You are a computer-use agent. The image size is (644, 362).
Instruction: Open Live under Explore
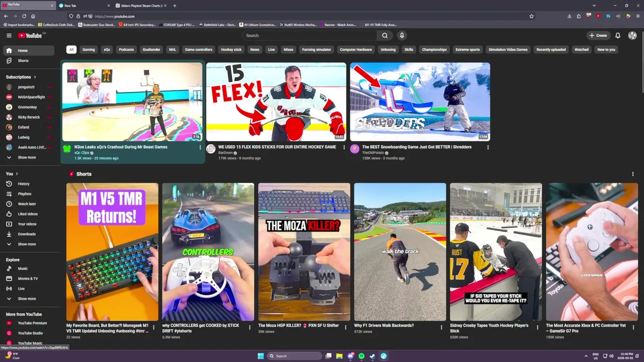[28, 289]
